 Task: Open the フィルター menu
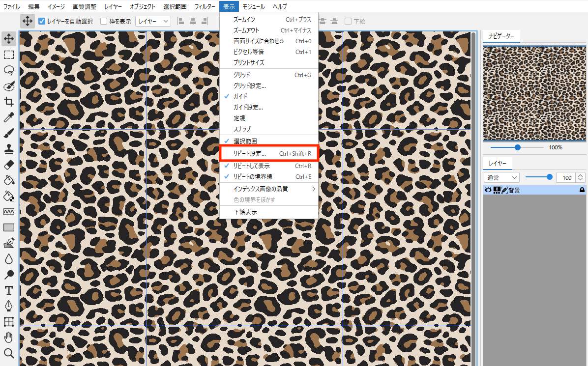click(x=205, y=6)
